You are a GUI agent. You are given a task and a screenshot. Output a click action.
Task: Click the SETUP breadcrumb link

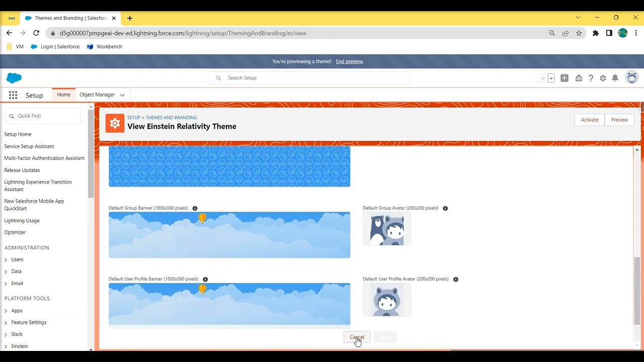tap(134, 118)
